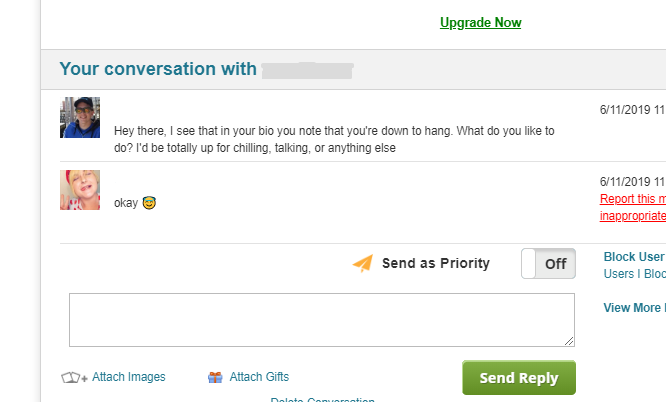Image resolution: width=666 pixels, height=402 pixels.
Task: Open sender's profile photo with blue cap
Action: click(x=80, y=117)
